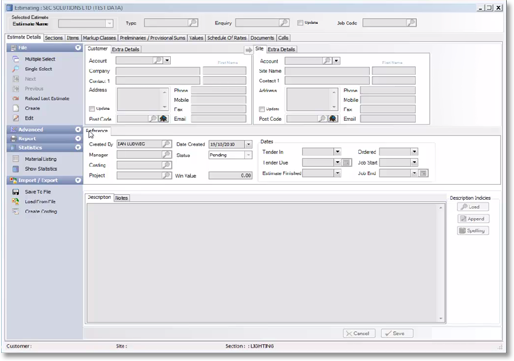The image size is (514, 361).
Task: Click the Customer Post Code search magnifier
Action: [152, 118]
